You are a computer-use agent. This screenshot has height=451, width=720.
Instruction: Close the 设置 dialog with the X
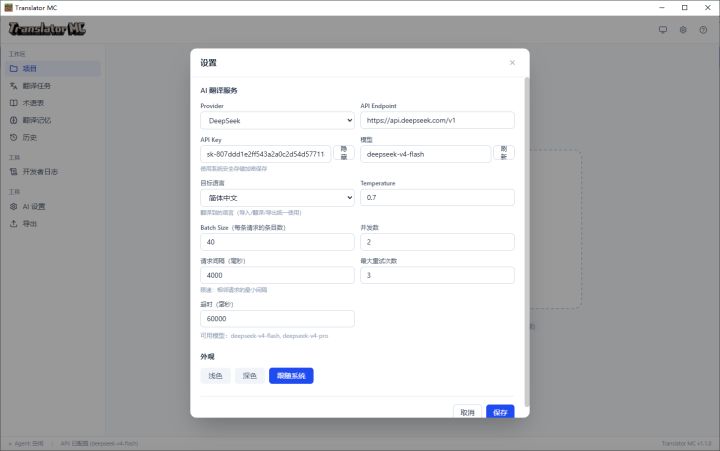512,62
